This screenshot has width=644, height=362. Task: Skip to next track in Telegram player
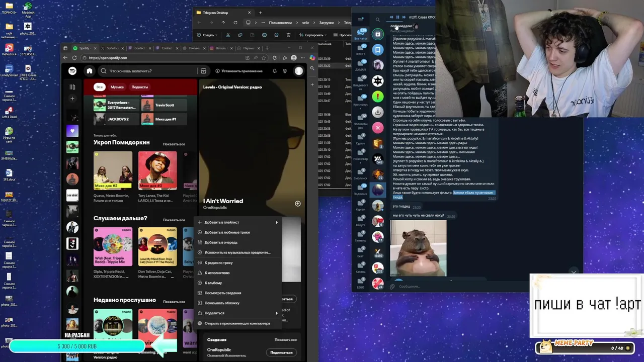pyautogui.click(x=404, y=17)
